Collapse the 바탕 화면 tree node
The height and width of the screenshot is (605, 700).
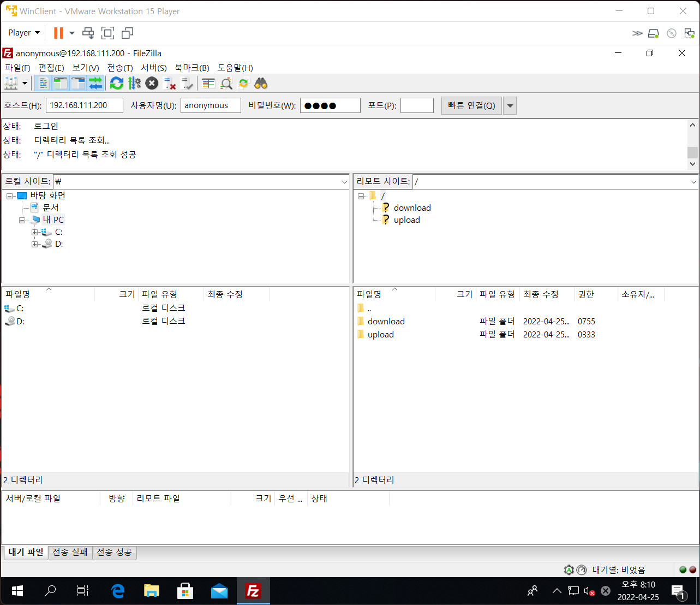10,196
